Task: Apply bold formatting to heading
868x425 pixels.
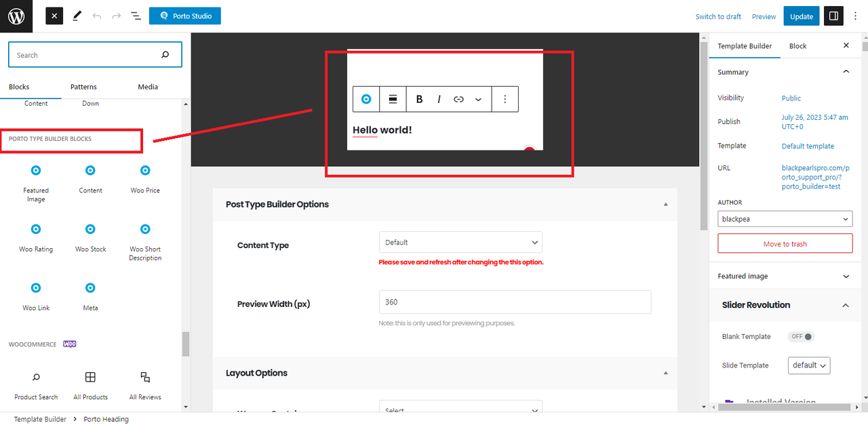Action: [419, 99]
